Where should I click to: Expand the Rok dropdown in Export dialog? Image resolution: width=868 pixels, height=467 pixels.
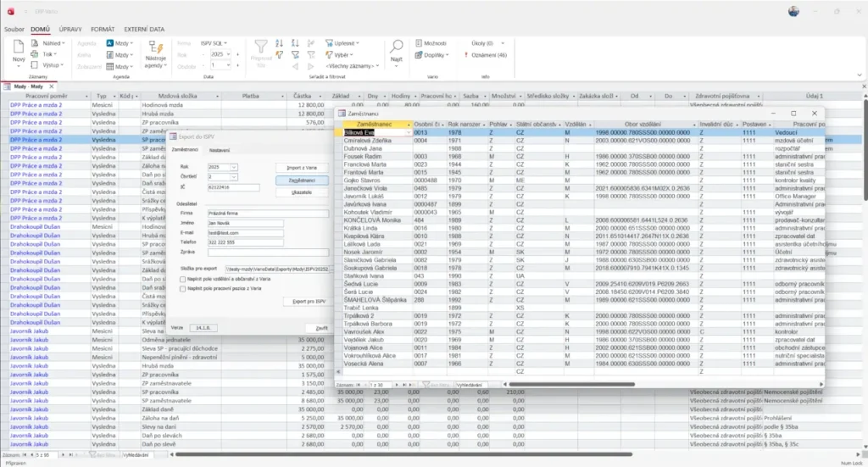coord(234,167)
